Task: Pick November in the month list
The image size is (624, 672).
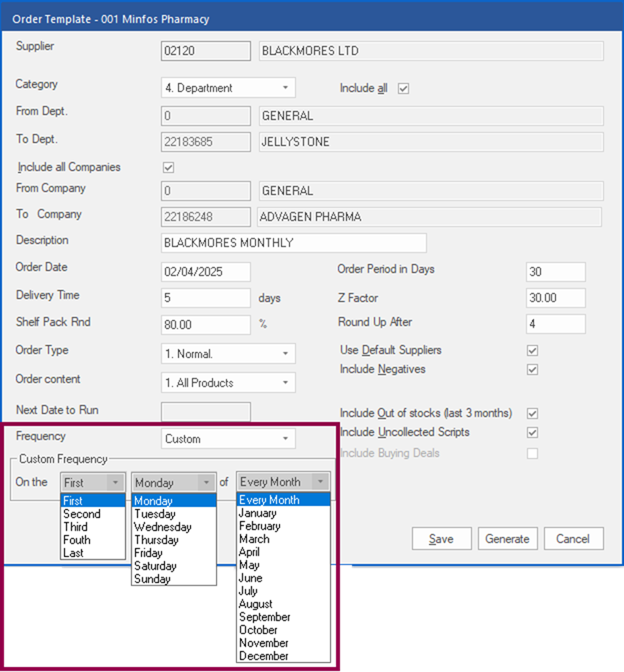Action: click(283, 643)
